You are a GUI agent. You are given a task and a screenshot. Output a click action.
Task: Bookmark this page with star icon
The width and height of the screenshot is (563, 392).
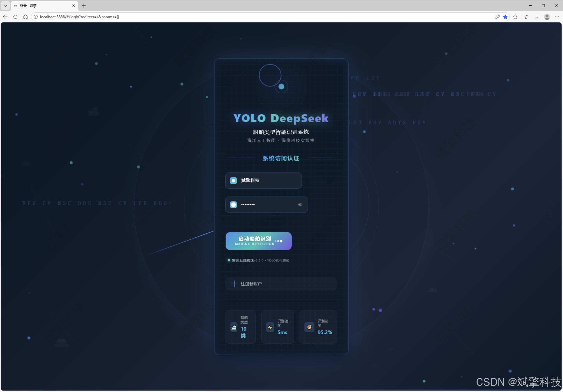pos(505,17)
